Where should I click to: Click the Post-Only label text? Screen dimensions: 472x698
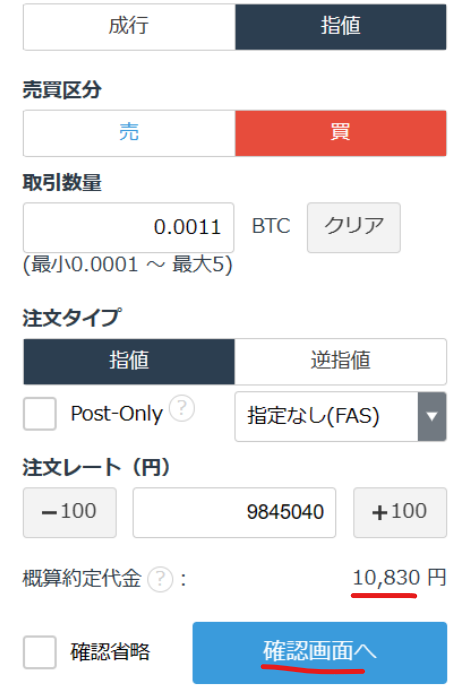(x=117, y=414)
